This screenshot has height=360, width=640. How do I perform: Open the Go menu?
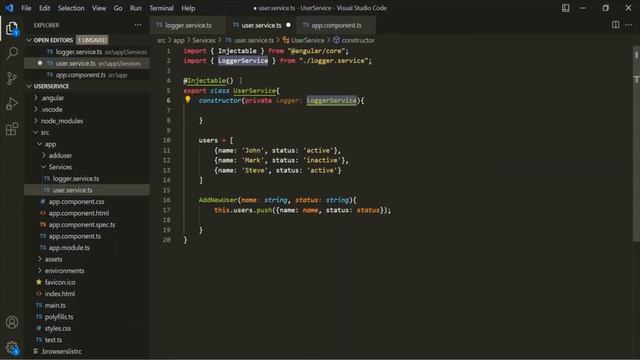coord(118,8)
